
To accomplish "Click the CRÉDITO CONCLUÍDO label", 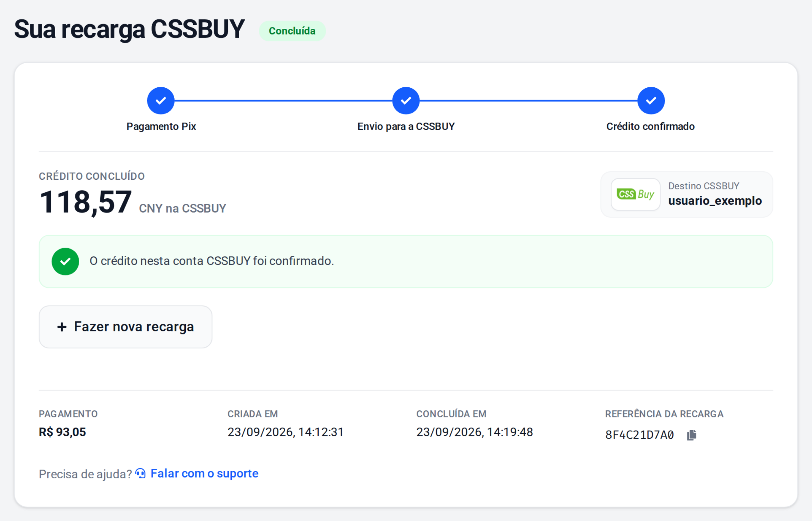I will coord(91,176).
